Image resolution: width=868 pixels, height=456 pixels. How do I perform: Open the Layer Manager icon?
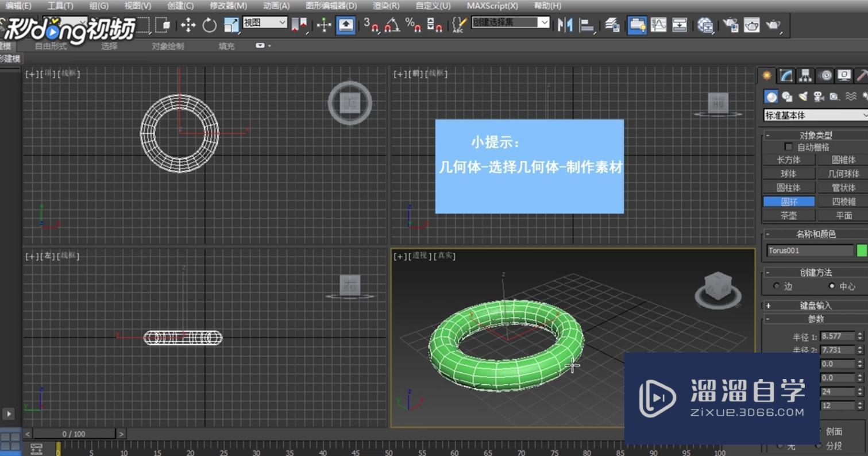612,25
